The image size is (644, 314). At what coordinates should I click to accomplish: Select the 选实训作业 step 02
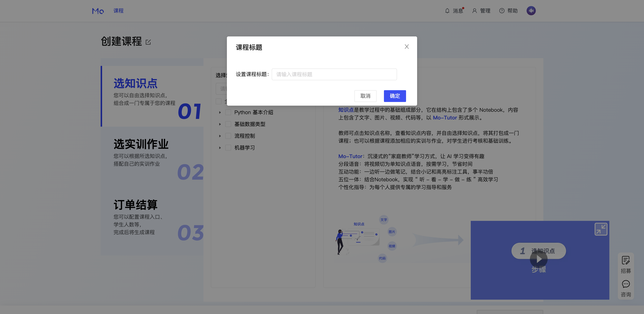[x=152, y=157]
